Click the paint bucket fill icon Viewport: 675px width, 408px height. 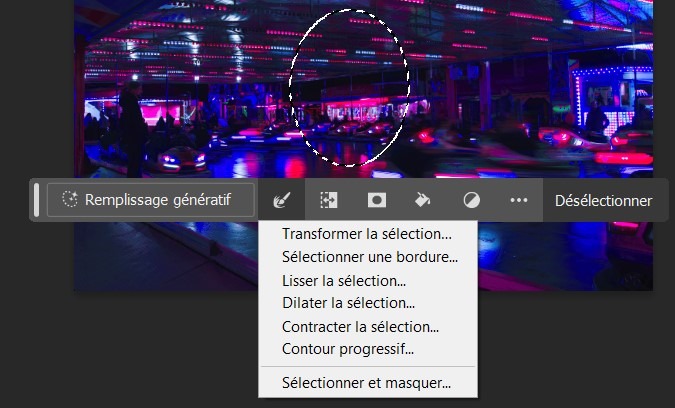click(x=423, y=200)
